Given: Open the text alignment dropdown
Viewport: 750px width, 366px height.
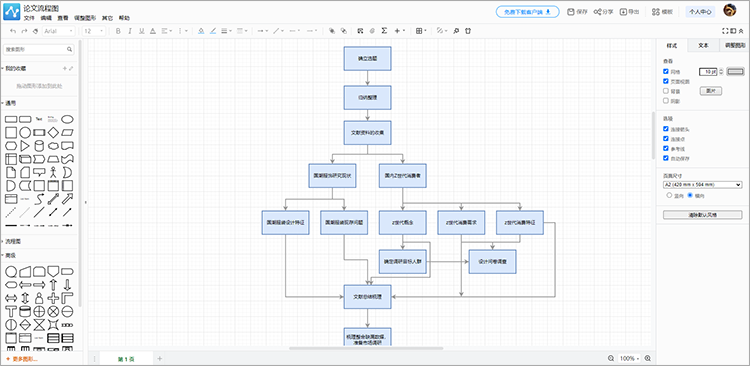Looking at the screenshot, I should [x=167, y=31].
